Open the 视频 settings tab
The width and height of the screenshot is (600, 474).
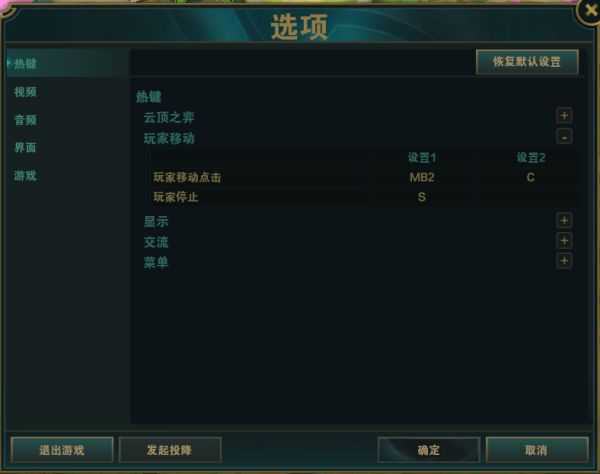coord(25,92)
